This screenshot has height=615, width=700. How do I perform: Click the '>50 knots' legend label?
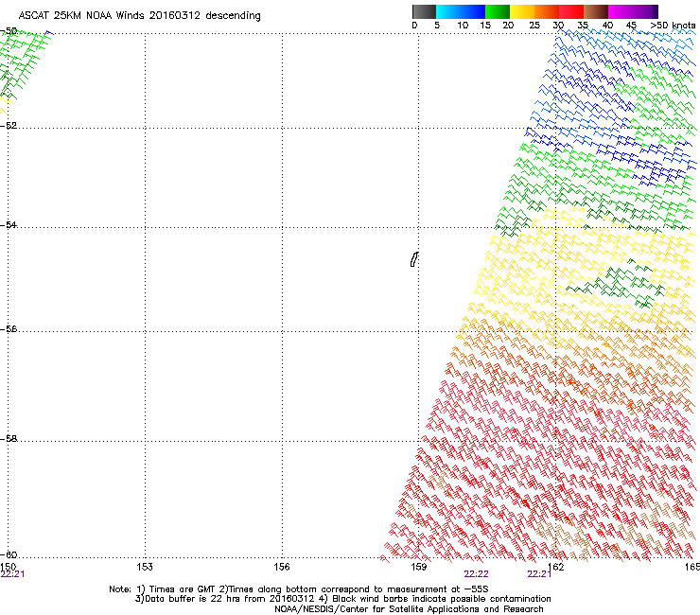click(x=673, y=26)
